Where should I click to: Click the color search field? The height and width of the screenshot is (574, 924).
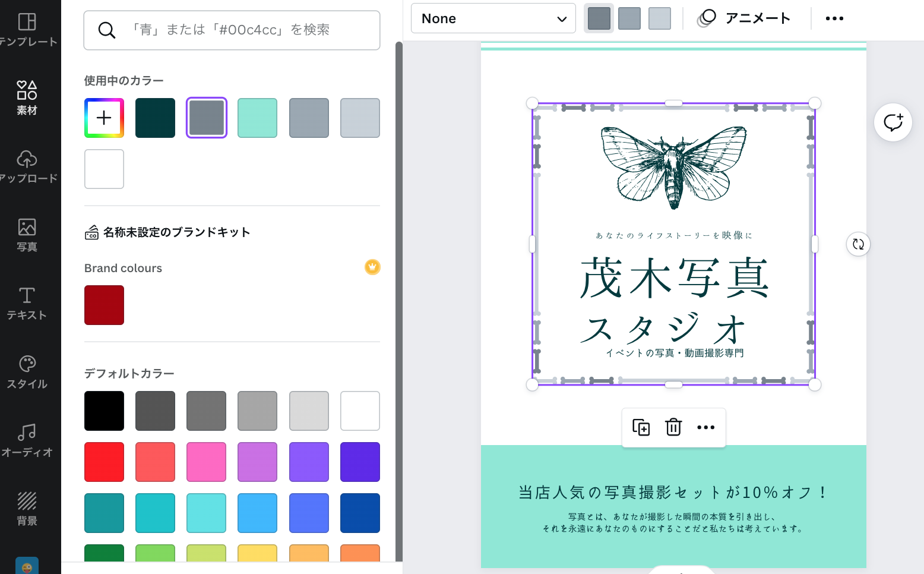coord(232,30)
